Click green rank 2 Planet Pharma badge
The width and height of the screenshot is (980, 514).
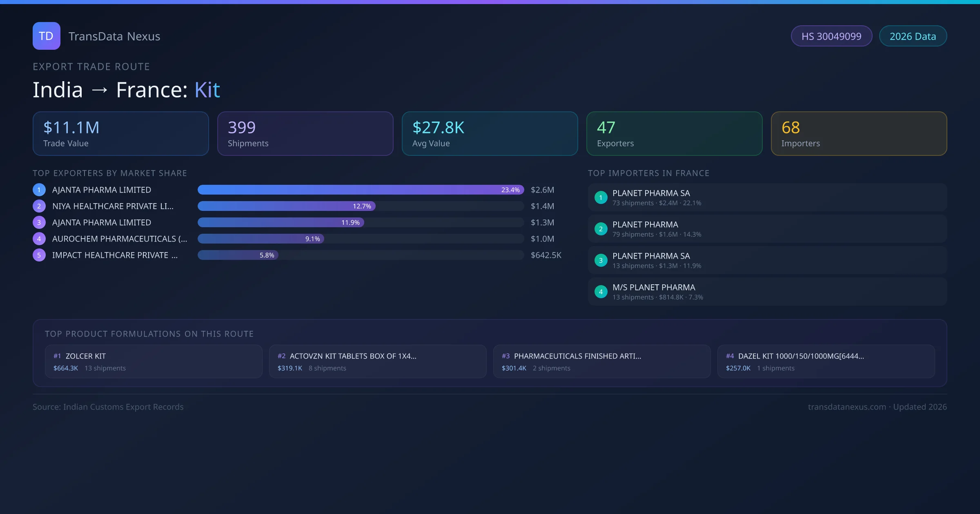601,229
